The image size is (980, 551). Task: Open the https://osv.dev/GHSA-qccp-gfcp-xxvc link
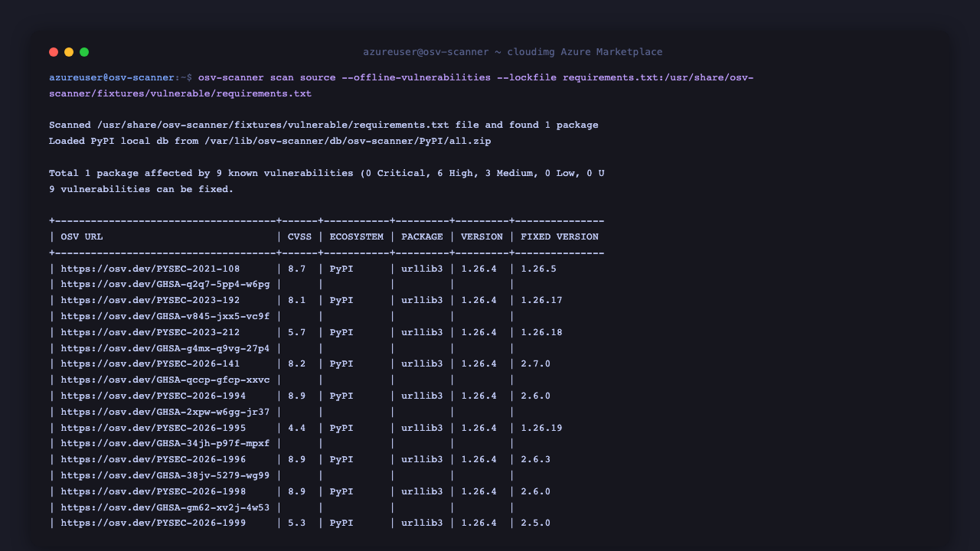click(x=165, y=380)
